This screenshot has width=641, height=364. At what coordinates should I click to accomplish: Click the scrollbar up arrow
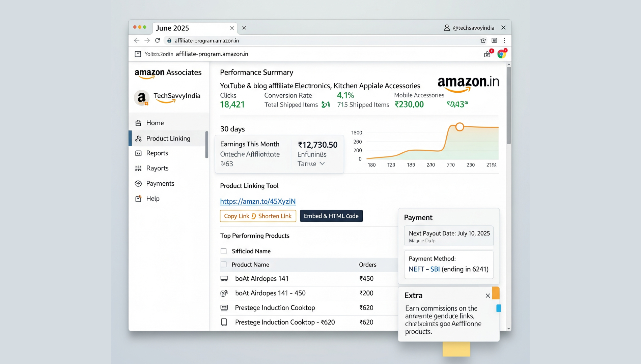pos(509,64)
